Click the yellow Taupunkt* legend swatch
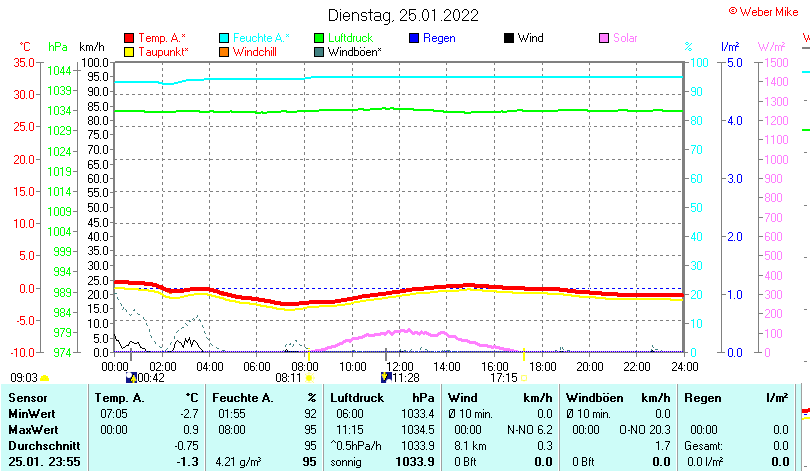Viewport: 810px width, 471px height. 129,52
